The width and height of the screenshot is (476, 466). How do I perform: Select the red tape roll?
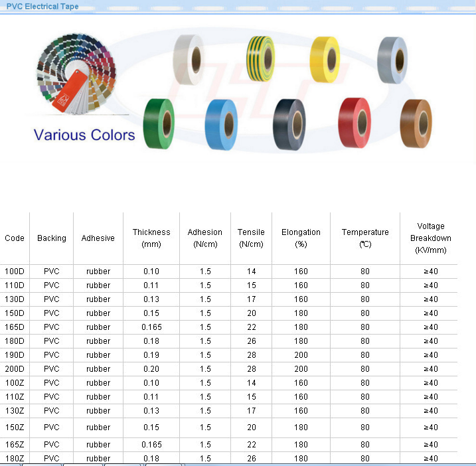point(355,123)
